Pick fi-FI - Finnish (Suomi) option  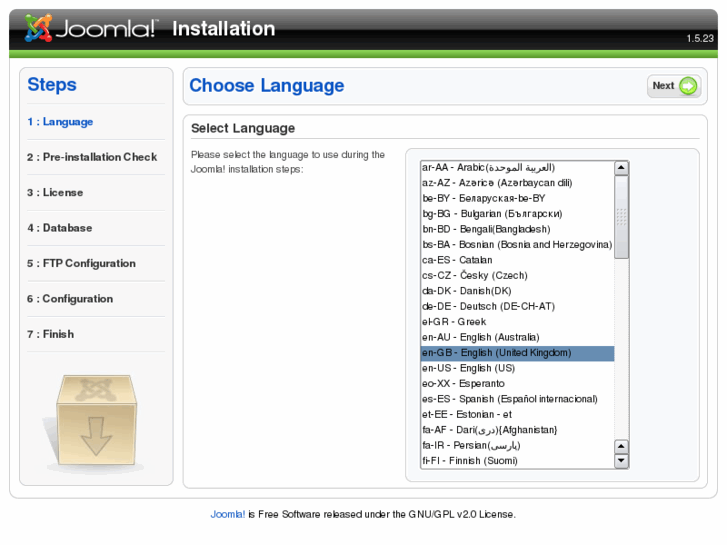(517, 461)
